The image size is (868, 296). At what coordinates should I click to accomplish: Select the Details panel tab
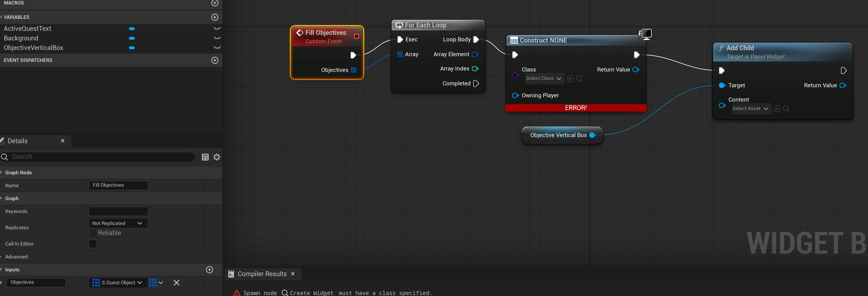coord(17,141)
